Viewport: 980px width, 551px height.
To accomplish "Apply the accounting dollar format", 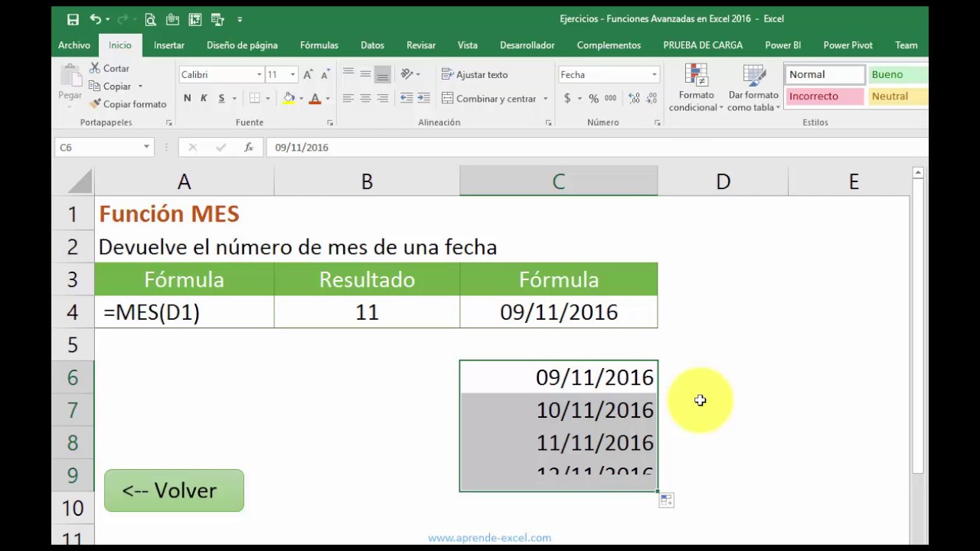I will coord(567,98).
